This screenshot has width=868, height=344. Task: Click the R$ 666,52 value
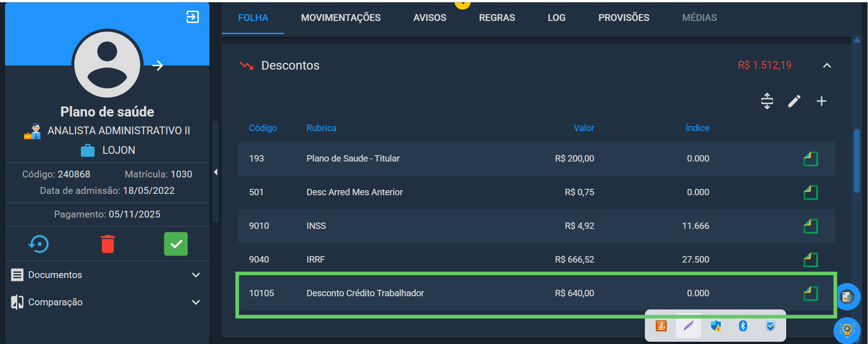(x=574, y=259)
